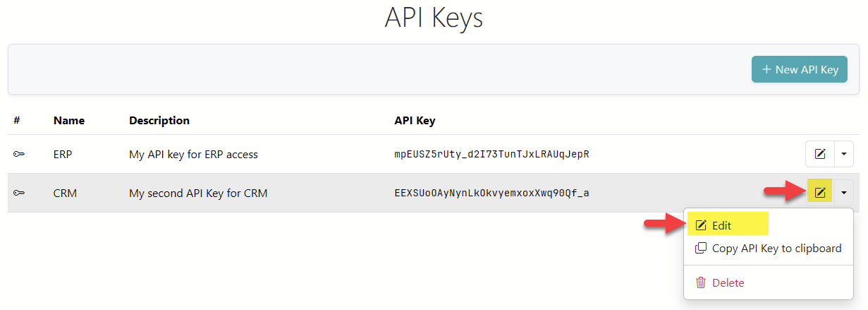
Task: Click the key icon in ERP row
Action: coord(19,154)
